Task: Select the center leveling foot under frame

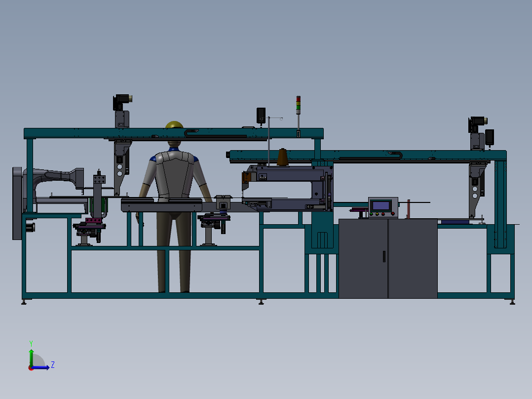Action: (x=261, y=302)
